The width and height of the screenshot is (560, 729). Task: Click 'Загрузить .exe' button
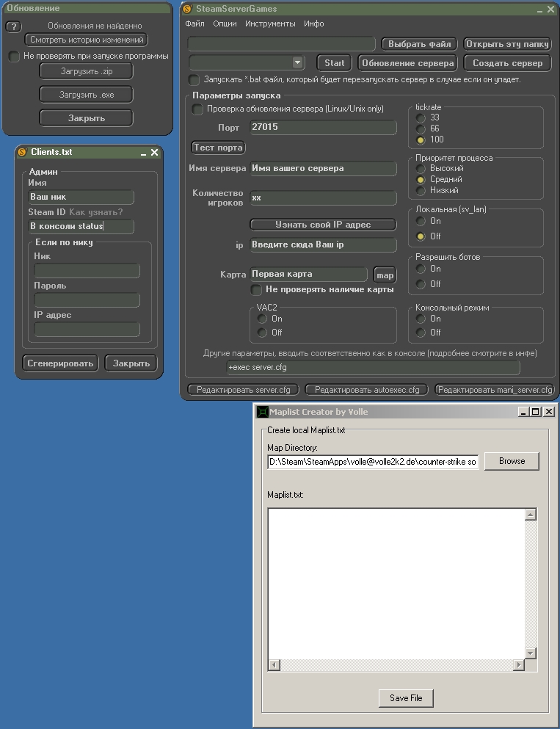[x=87, y=95]
